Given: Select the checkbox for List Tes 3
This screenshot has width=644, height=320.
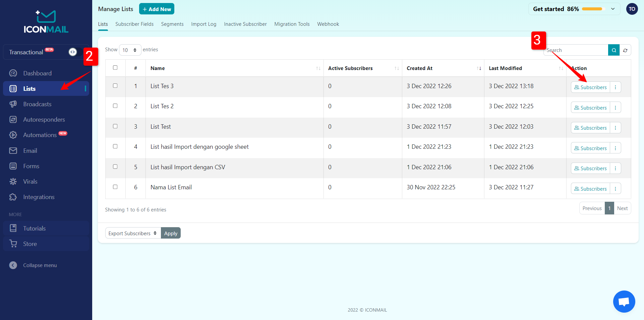Looking at the screenshot, I should 115,86.
